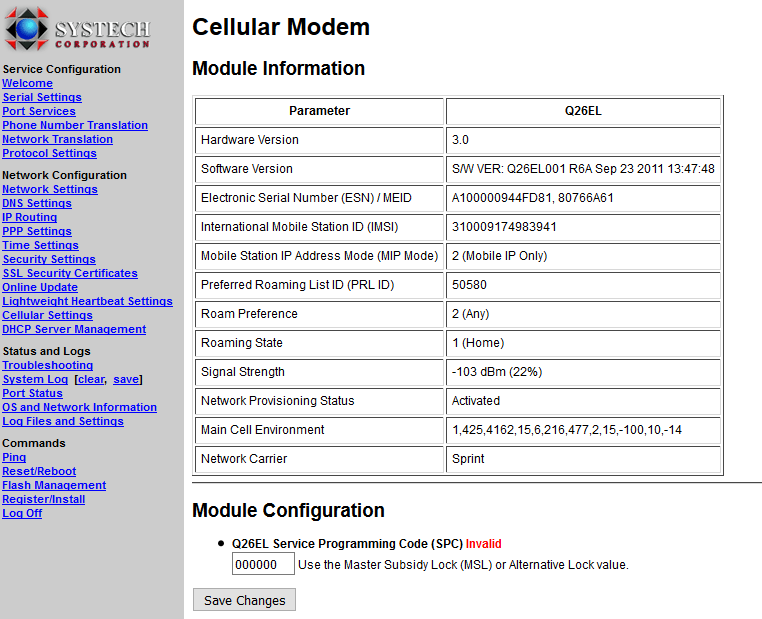This screenshot has height=619, width=762.
Task: Go to Security Settings
Action: [x=49, y=259]
